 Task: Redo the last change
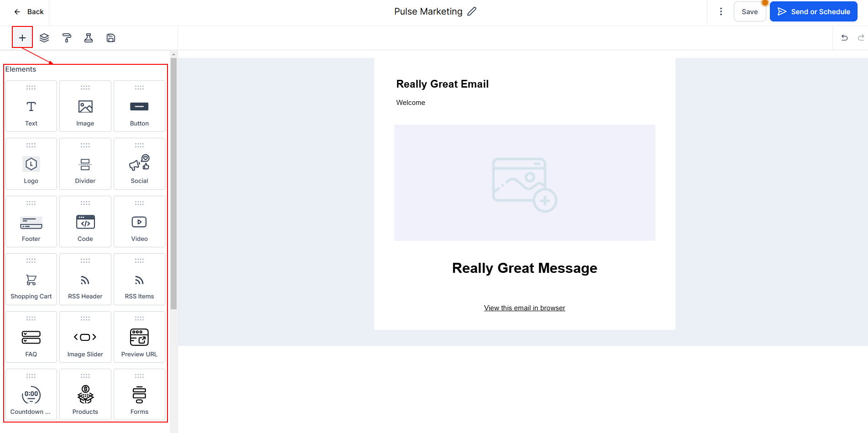click(x=861, y=38)
